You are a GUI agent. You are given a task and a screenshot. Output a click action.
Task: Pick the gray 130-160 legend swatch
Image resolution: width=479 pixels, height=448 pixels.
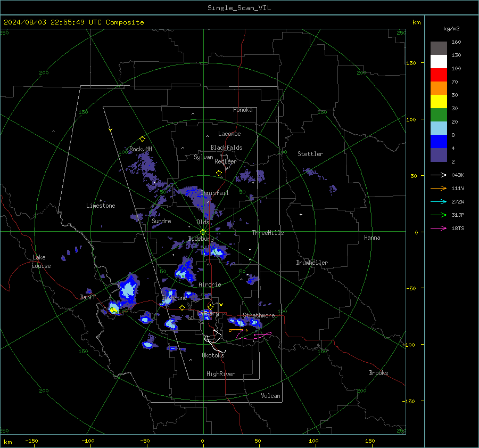tap(439, 48)
